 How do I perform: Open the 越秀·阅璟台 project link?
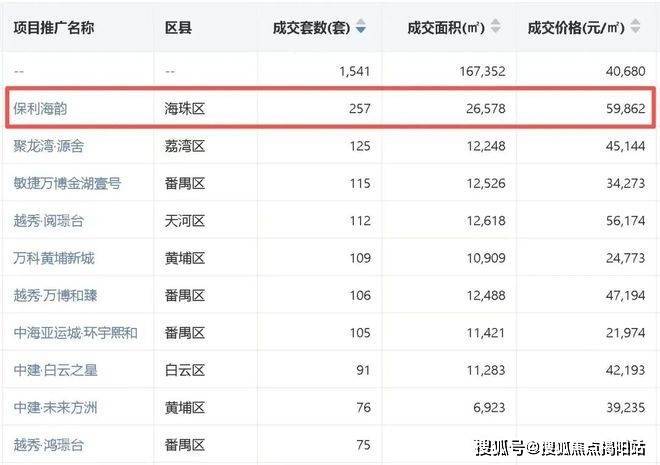[x=49, y=221]
